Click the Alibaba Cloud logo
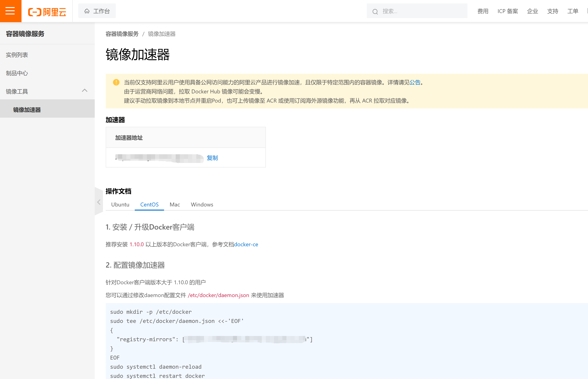This screenshot has height=379, width=588. coord(47,12)
